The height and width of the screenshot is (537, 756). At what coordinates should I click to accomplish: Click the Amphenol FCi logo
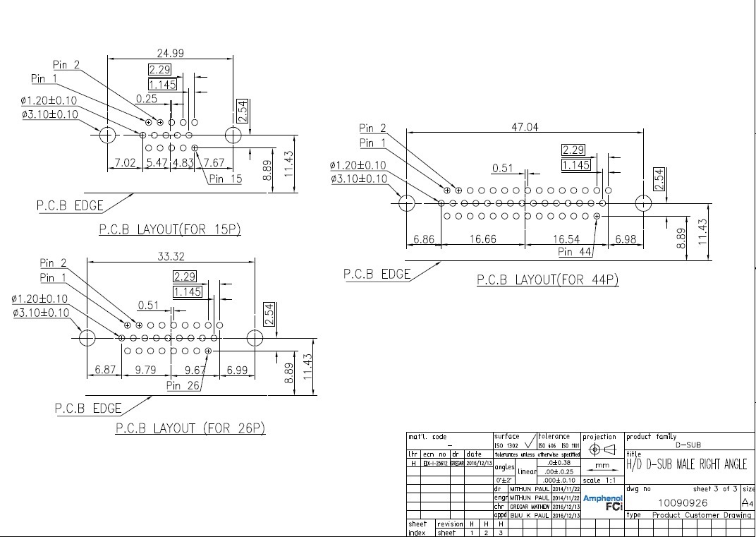pos(603,502)
